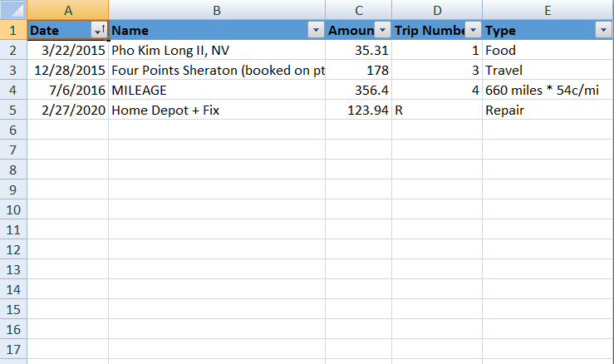Click the cell with date 12/28/2015
The height and width of the screenshot is (364, 614).
click(67, 71)
